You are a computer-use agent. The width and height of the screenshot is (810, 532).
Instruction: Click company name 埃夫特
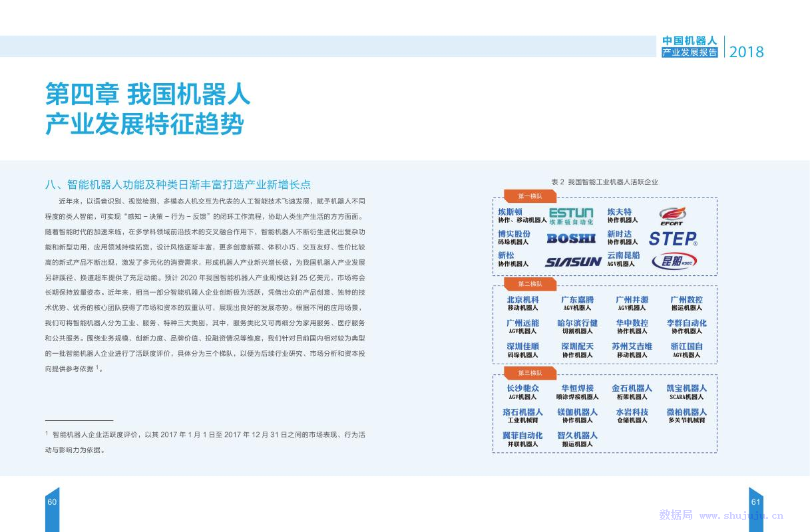(620, 212)
